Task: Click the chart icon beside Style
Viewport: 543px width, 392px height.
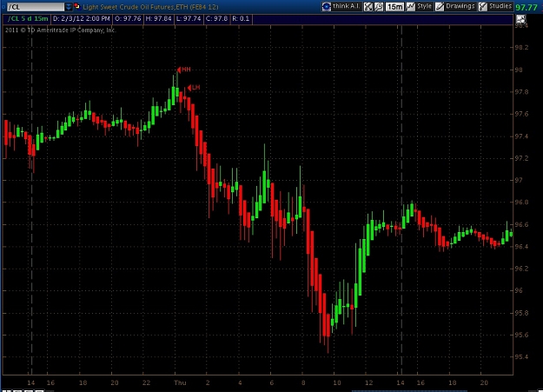Action: (410, 7)
